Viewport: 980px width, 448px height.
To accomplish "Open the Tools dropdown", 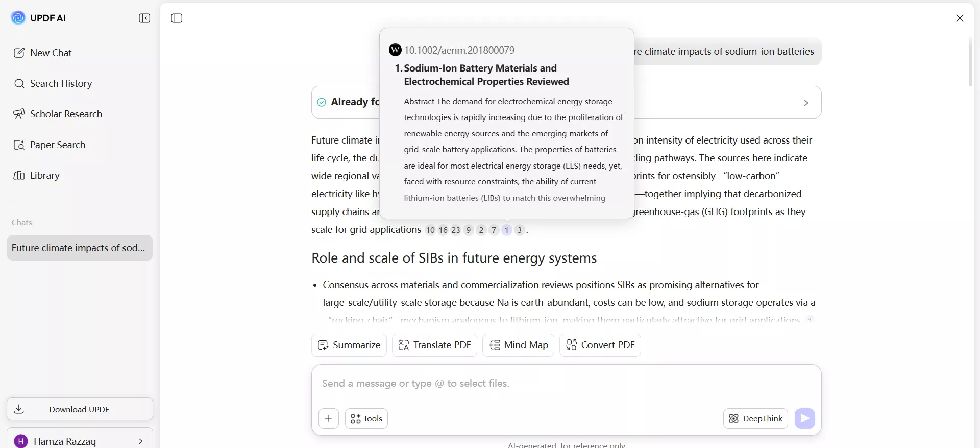I will tap(366, 418).
